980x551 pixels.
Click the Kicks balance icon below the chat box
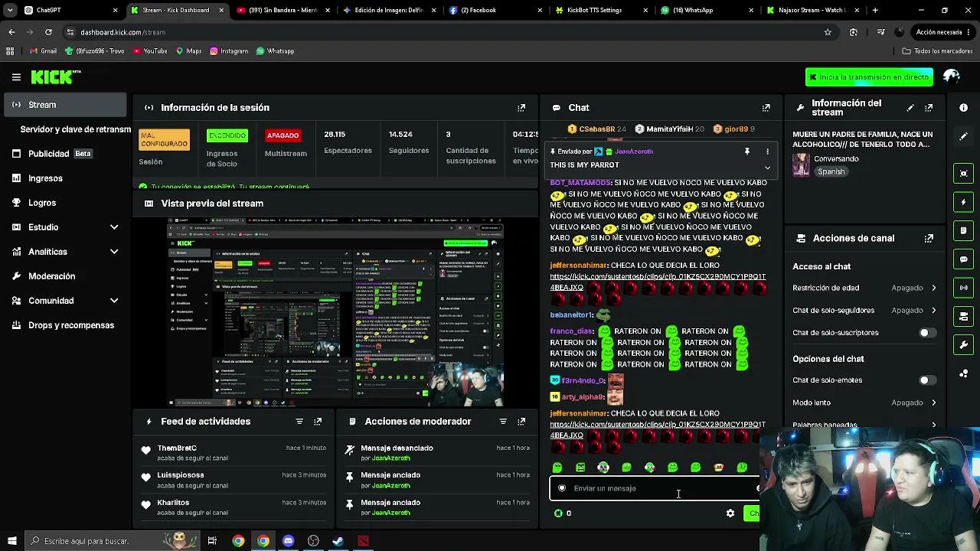pyautogui.click(x=559, y=514)
